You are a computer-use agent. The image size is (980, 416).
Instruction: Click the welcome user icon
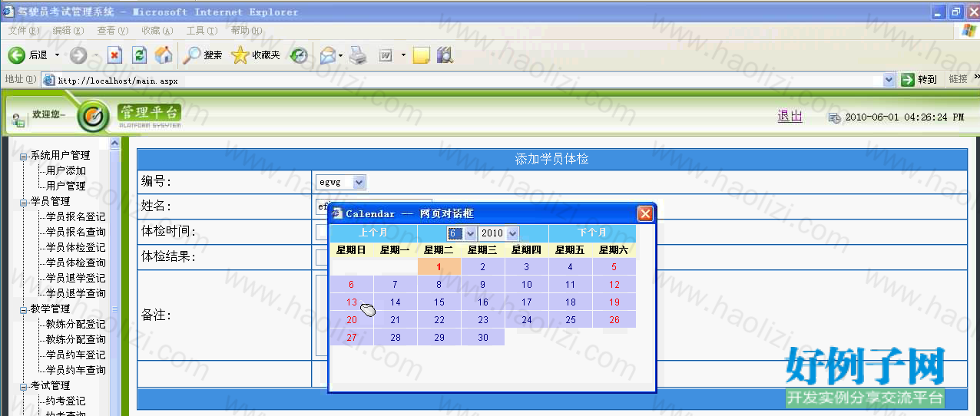pyautogui.click(x=18, y=119)
